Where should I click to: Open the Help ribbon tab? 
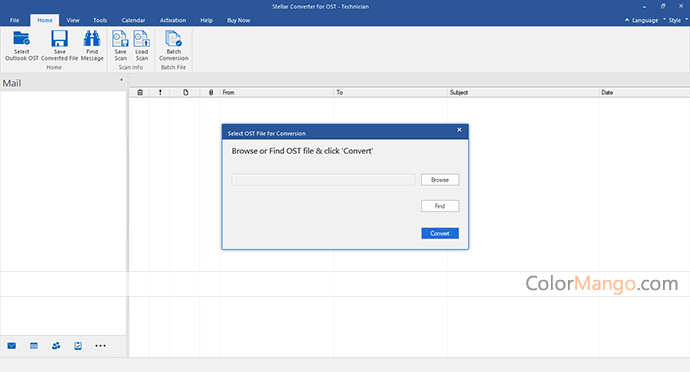(206, 20)
